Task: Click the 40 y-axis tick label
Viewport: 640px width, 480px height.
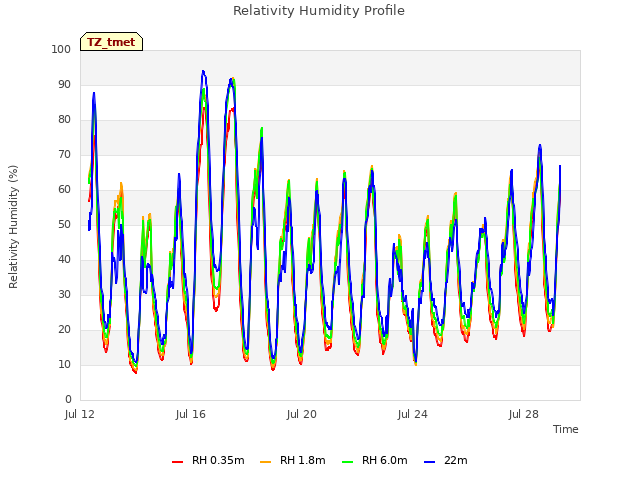Action: click(64, 260)
